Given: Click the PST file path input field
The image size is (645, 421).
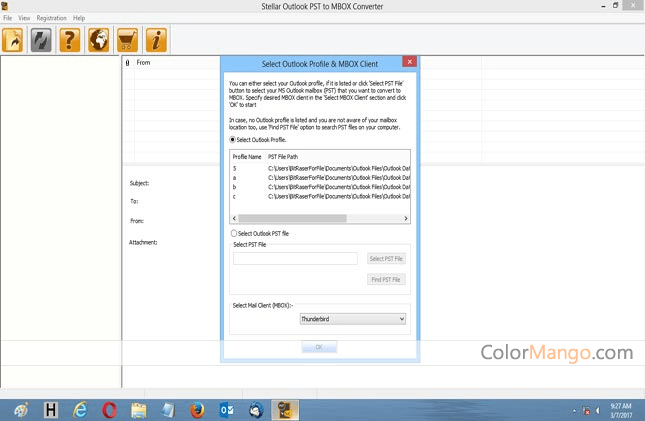Looking at the screenshot, I should coord(295,258).
